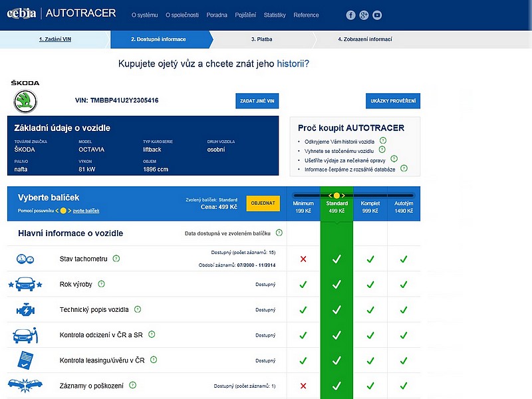Open help icon for Informace čerpáme z rozsáhlé databáze
Screen dimensions: 532x399
pyautogui.click(x=404, y=168)
